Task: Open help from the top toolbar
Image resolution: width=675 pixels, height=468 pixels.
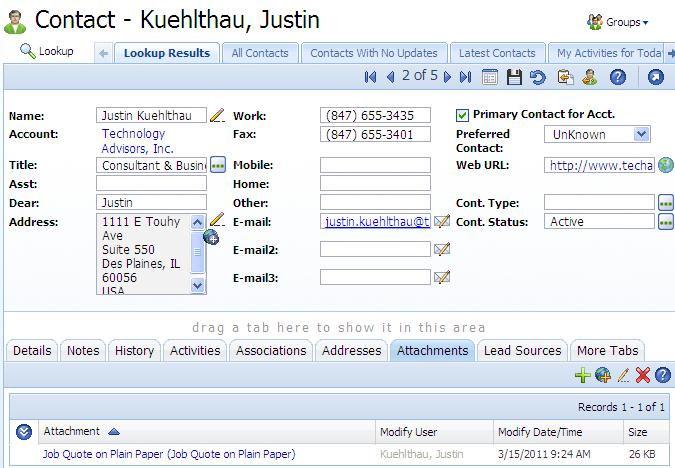Action: pos(618,77)
